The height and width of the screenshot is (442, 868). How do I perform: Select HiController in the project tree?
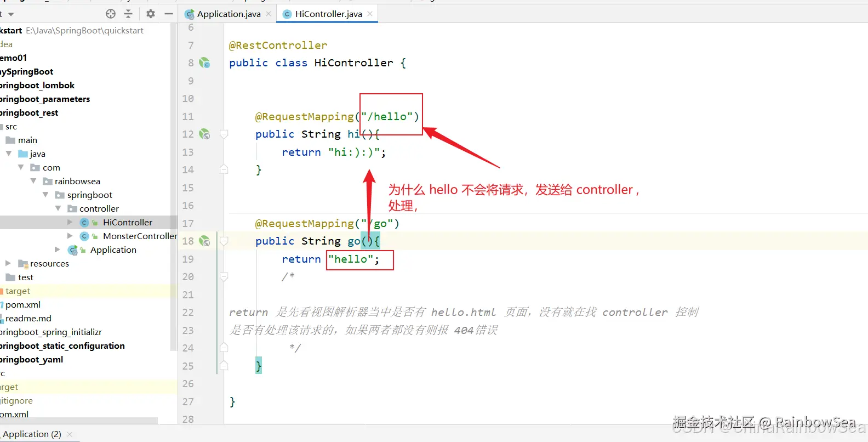(128, 222)
